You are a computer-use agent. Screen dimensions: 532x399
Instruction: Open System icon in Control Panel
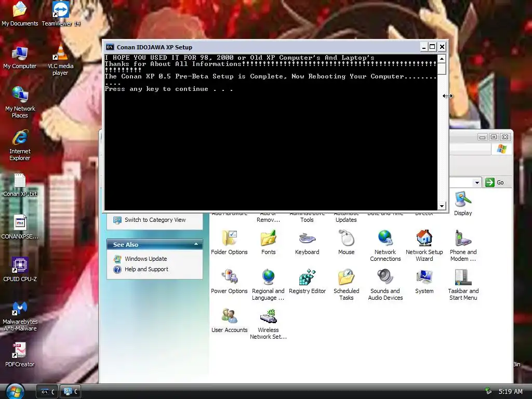point(424,281)
